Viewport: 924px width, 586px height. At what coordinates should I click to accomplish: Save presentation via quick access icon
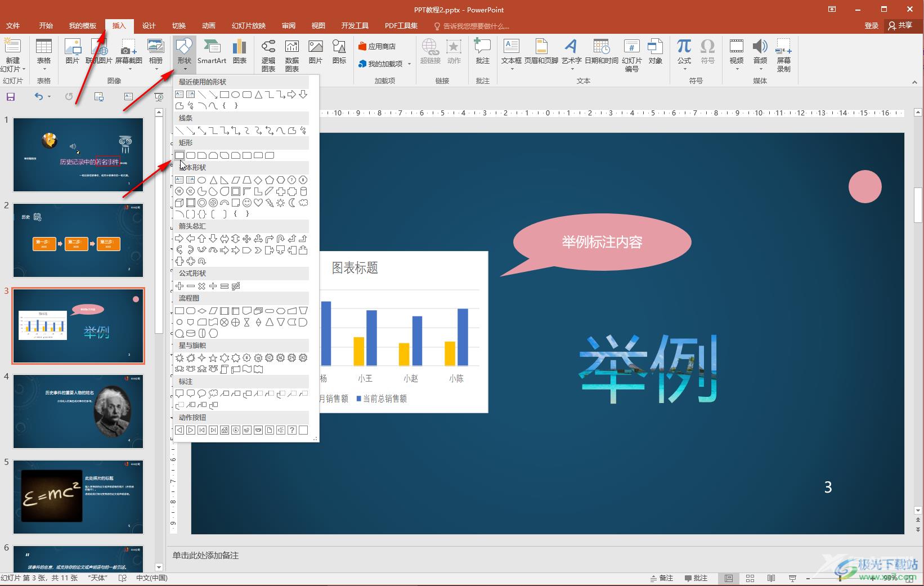click(x=10, y=97)
